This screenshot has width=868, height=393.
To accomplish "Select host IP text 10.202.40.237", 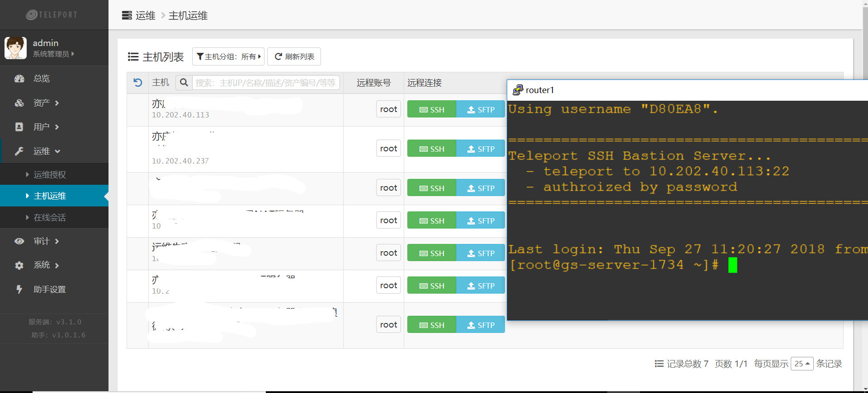I will pos(180,161).
